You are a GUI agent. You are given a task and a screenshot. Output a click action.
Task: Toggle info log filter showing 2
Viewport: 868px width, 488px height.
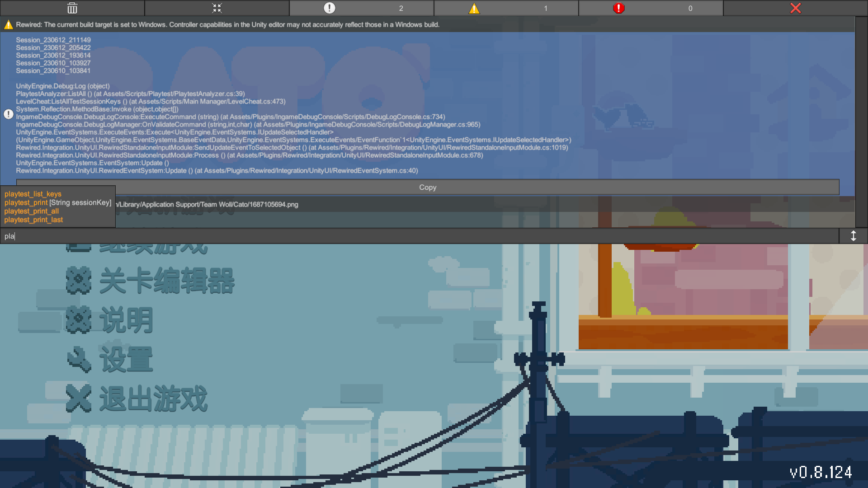(x=362, y=8)
